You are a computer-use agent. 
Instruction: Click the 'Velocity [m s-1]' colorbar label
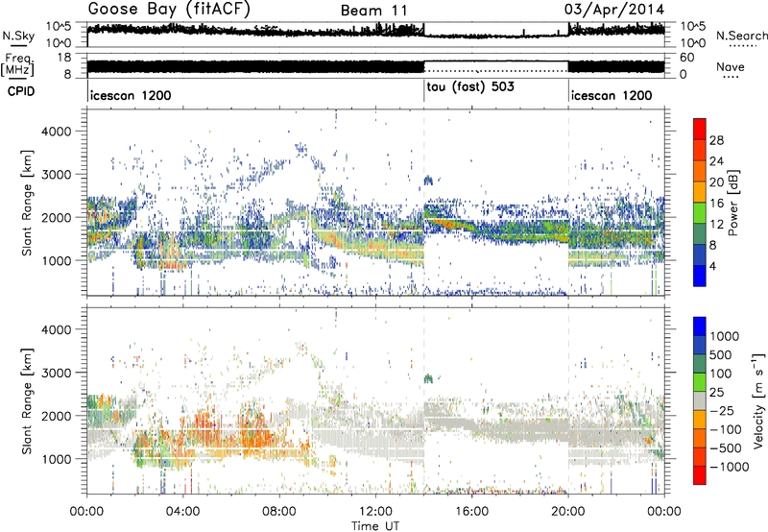[758, 400]
